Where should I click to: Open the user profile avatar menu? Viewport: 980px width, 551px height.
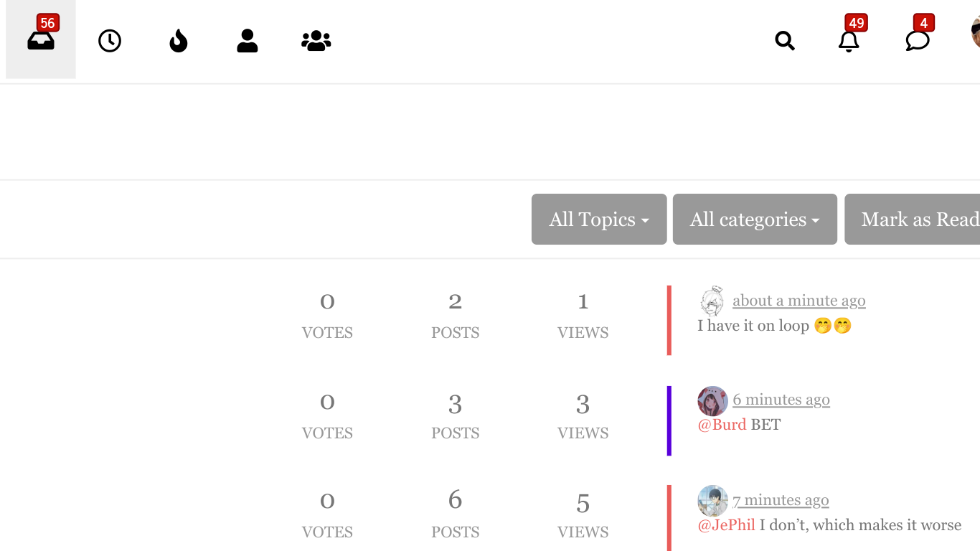[x=976, y=32]
